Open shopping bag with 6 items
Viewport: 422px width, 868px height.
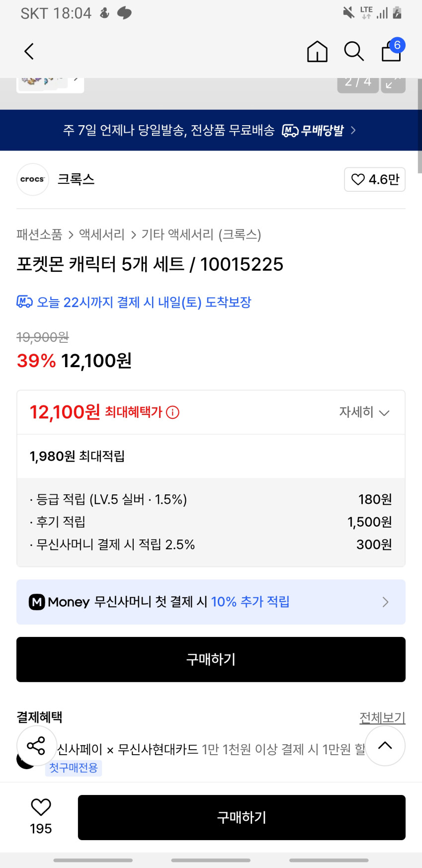[392, 51]
